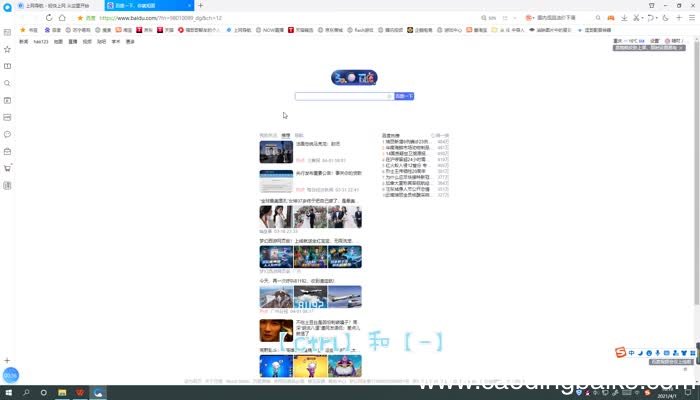Open the hamburger main menu icon
This screenshot has height=400, width=700.
[692, 18]
